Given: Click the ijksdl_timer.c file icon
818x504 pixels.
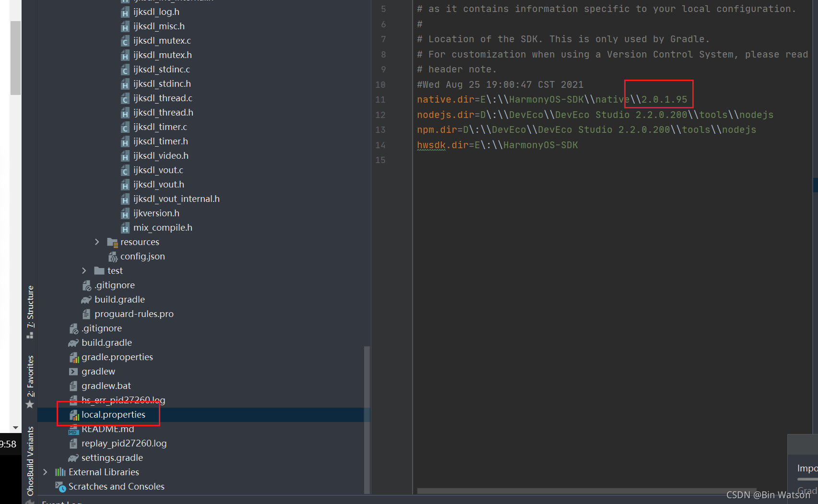Looking at the screenshot, I should pos(125,127).
